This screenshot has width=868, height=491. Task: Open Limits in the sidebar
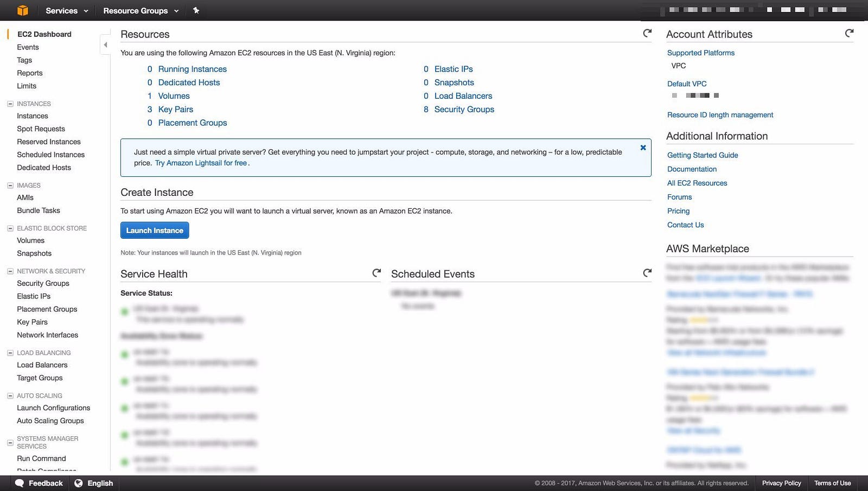27,86
